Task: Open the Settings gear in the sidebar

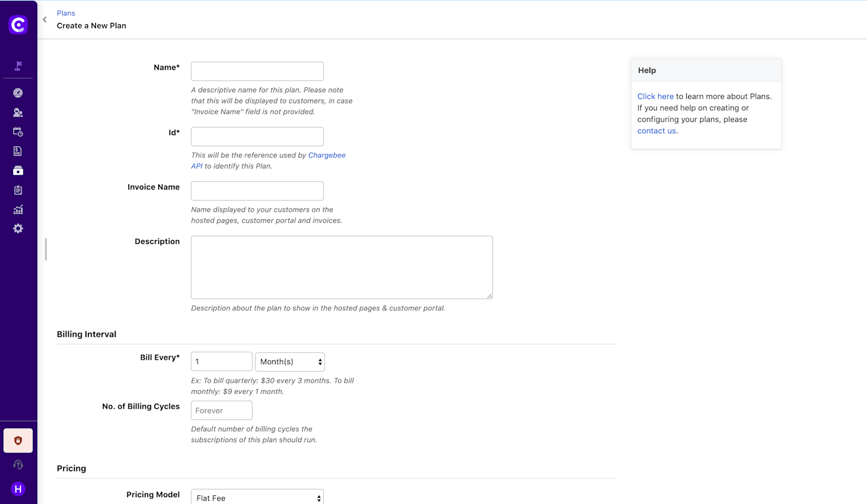Action: (x=18, y=228)
